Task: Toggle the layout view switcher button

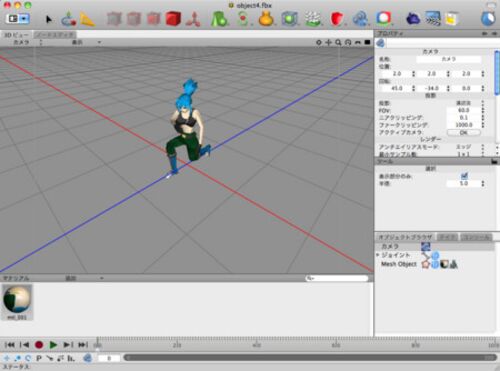Action: pos(17,19)
